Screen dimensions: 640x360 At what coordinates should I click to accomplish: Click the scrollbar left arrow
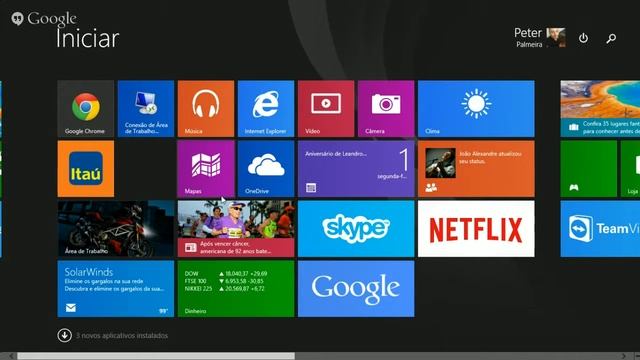[x=11, y=356]
